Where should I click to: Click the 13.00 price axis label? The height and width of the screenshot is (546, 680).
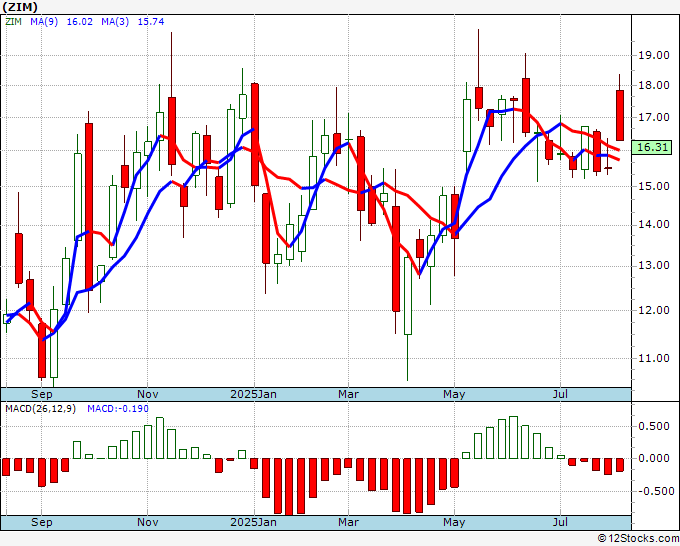pyautogui.click(x=654, y=266)
